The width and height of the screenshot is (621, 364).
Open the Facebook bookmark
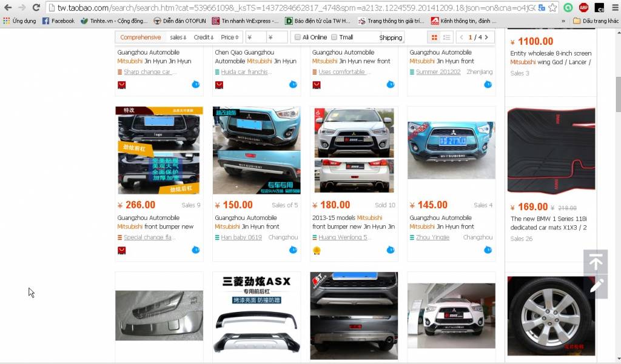point(59,21)
